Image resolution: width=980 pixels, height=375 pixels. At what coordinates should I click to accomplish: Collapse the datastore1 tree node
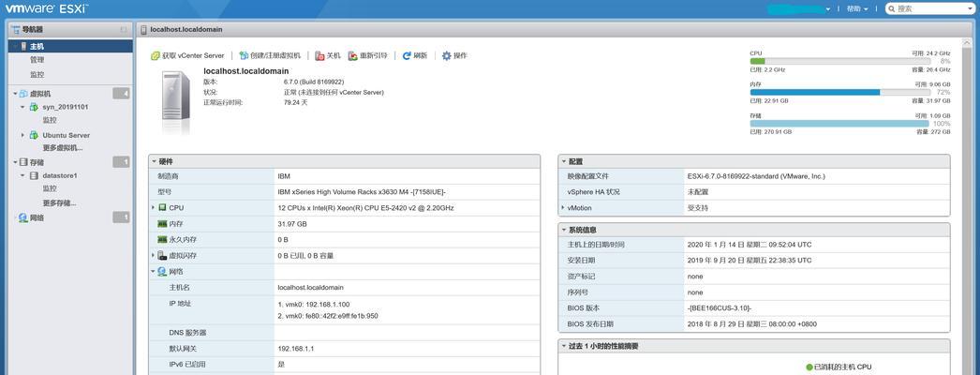[x=23, y=175]
